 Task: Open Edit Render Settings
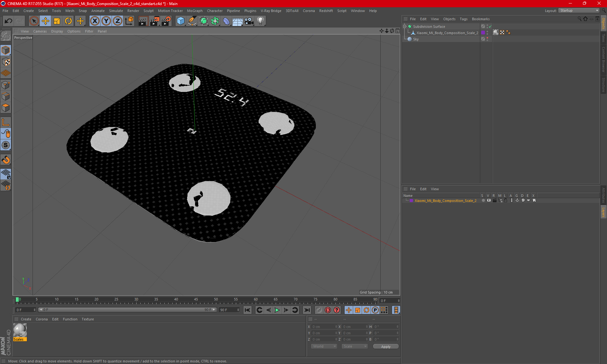point(166,21)
